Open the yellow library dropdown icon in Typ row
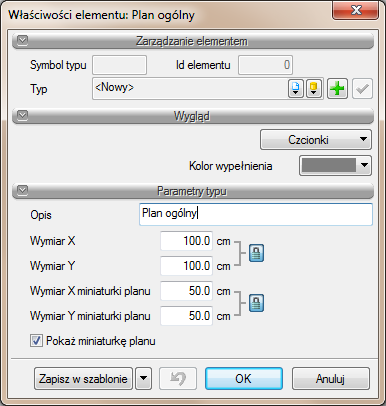 (x=314, y=89)
